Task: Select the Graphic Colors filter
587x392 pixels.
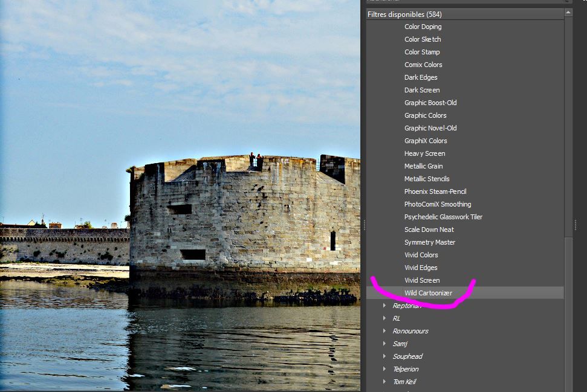Action: [425, 115]
